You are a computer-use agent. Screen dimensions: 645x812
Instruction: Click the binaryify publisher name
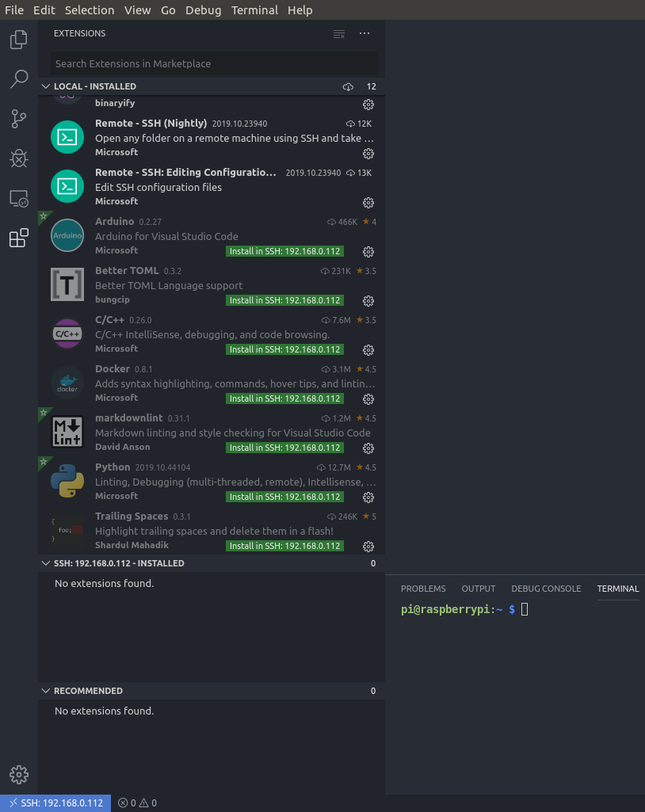tap(115, 103)
